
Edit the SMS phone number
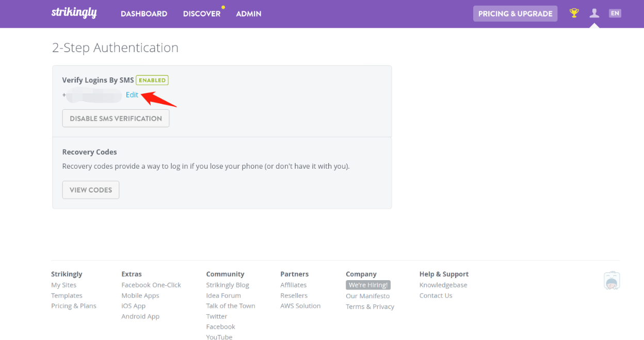pyautogui.click(x=132, y=95)
